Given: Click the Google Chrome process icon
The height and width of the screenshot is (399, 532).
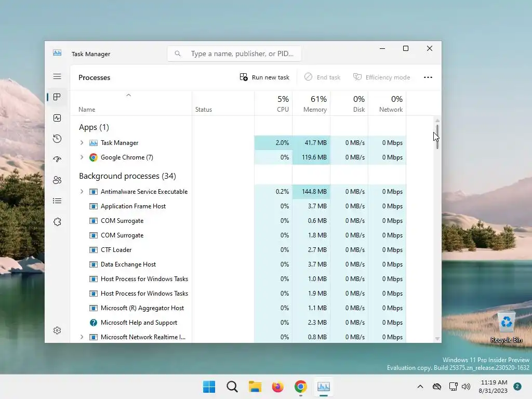Looking at the screenshot, I should tap(94, 157).
